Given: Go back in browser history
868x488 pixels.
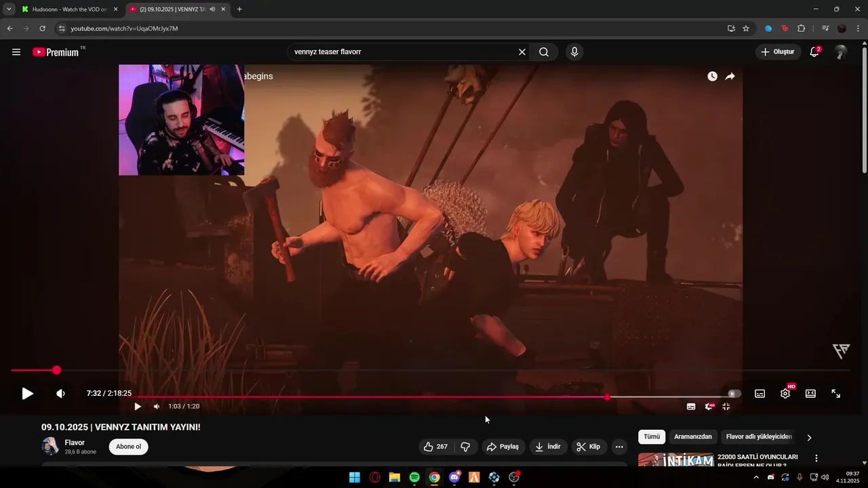Looking at the screenshot, I should (9, 28).
